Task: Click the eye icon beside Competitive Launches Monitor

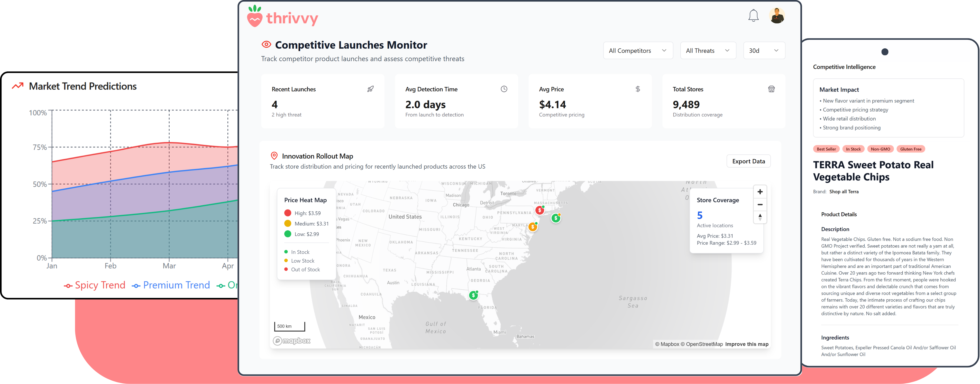Action: tap(266, 44)
